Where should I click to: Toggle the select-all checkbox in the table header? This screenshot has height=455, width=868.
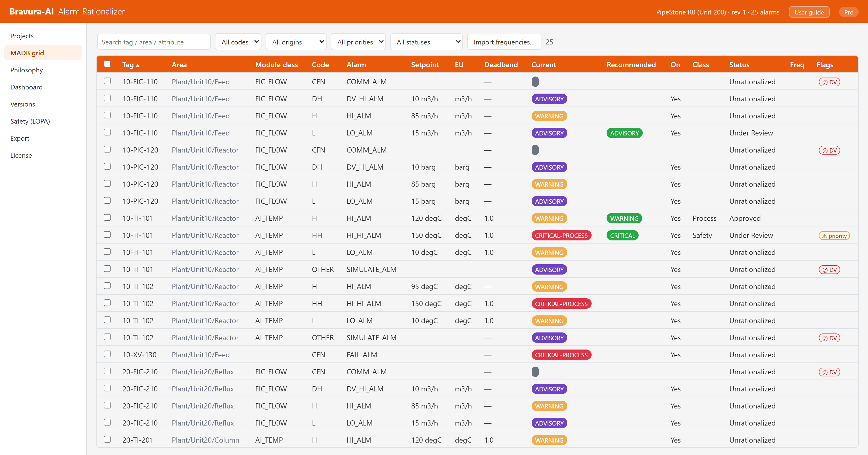pos(107,64)
